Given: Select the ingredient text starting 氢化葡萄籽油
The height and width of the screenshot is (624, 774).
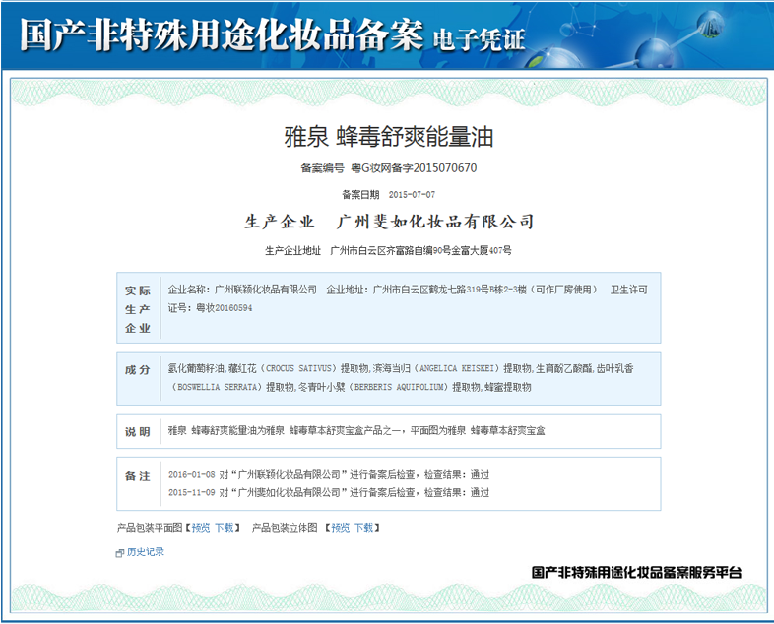Looking at the screenshot, I should point(400,378).
